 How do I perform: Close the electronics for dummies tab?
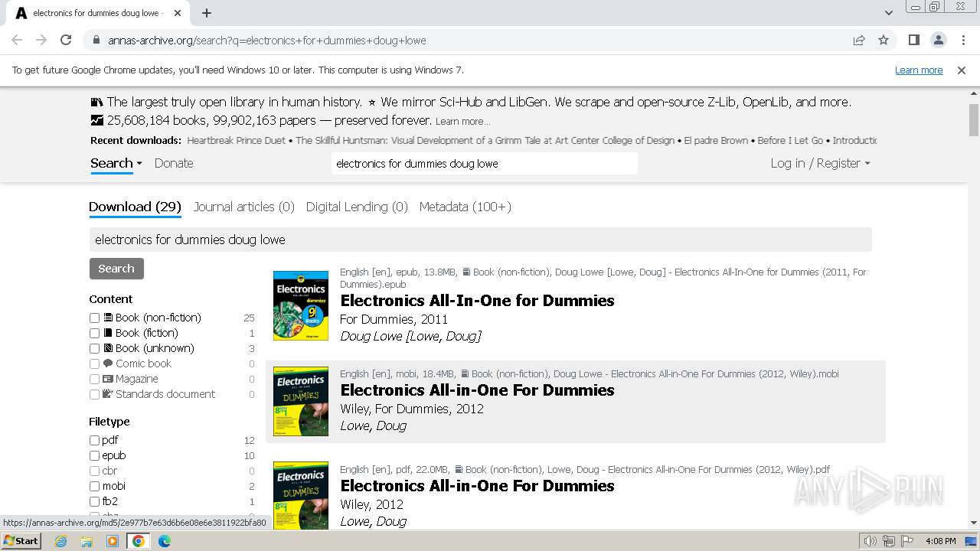178,13
